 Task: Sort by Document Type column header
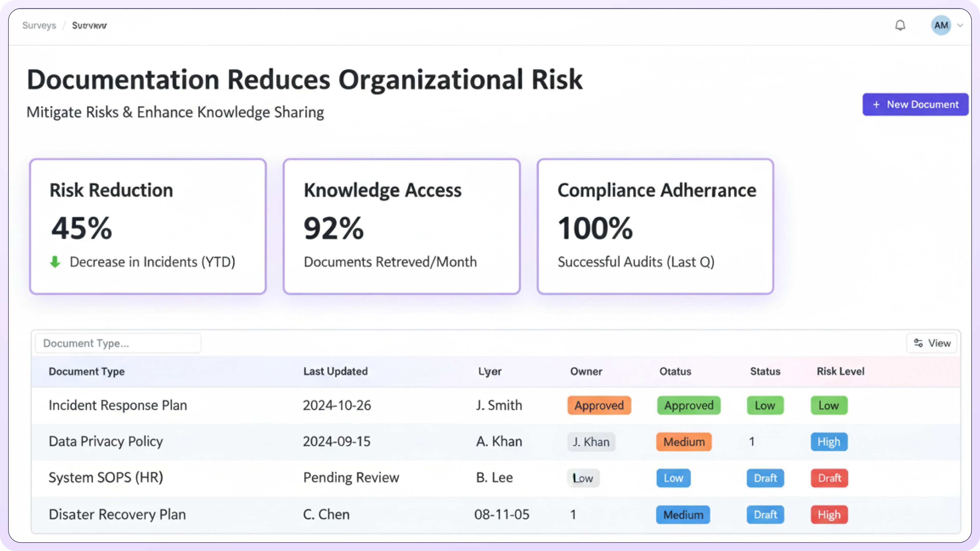[86, 371]
